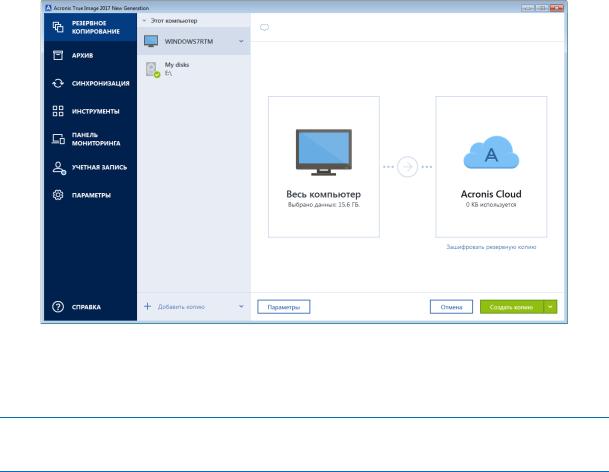The image size is (609, 472).
Task: Open the Резервное копирование section icon
Action: 58,27
